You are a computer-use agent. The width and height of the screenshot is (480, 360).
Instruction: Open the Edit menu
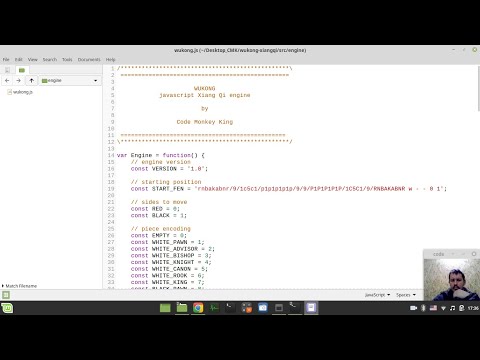click(18, 59)
